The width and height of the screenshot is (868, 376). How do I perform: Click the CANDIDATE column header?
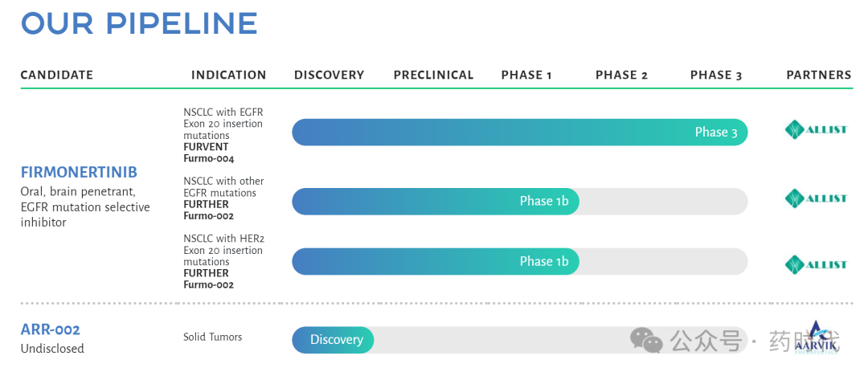pyautogui.click(x=57, y=75)
